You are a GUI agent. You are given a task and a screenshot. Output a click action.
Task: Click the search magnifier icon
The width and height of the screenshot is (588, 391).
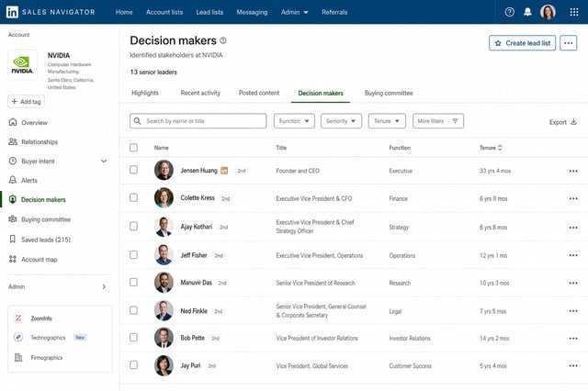click(x=137, y=121)
